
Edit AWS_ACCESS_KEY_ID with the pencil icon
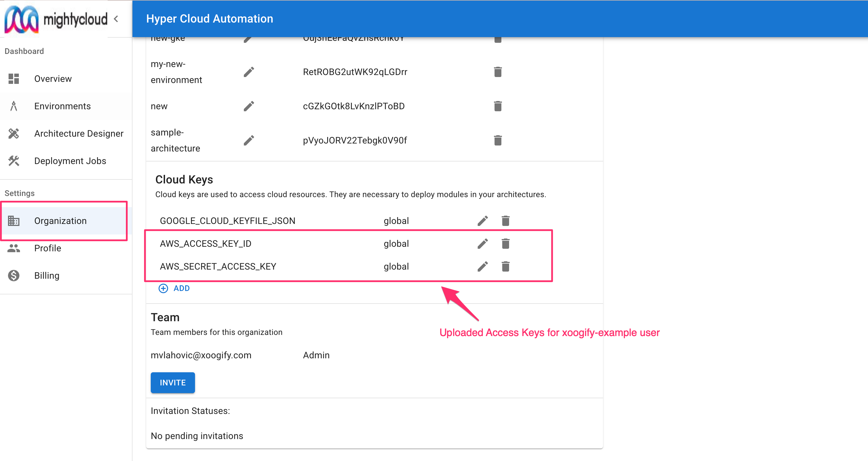point(483,243)
